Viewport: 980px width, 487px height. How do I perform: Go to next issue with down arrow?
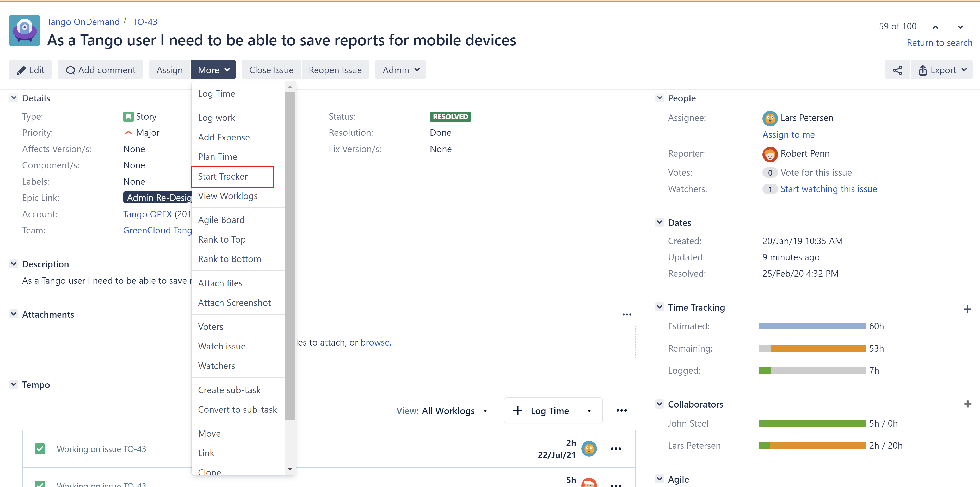coord(960,27)
